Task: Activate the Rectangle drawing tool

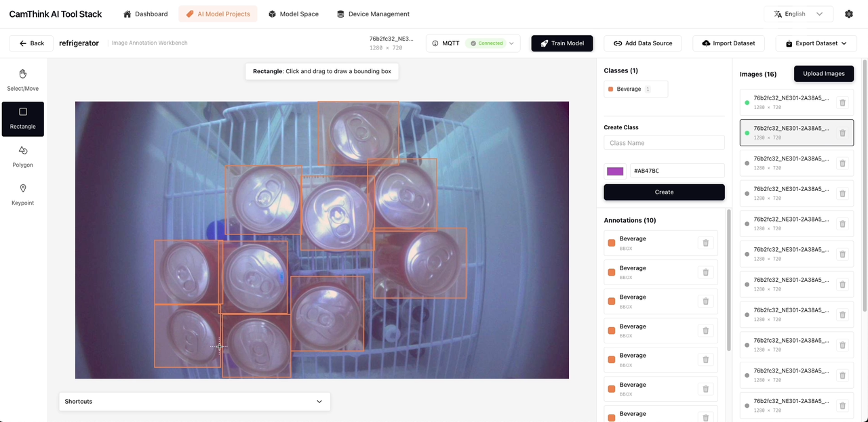Action: pyautogui.click(x=23, y=118)
